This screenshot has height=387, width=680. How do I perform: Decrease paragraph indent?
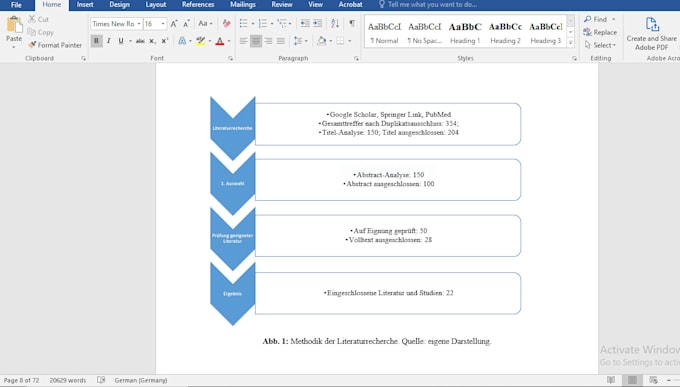[305, 23]
